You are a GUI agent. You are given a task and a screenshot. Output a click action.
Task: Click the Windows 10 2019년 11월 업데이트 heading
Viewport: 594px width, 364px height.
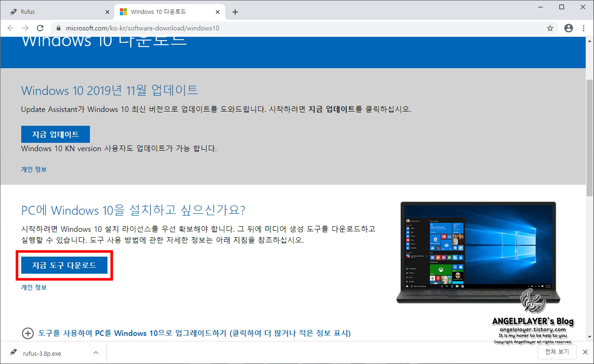[x=110, y=90]
